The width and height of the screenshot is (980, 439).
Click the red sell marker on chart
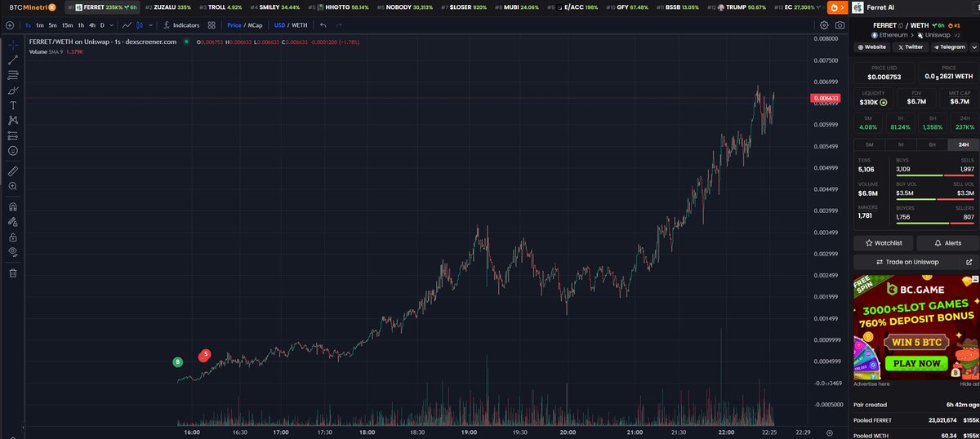point(205,354)
